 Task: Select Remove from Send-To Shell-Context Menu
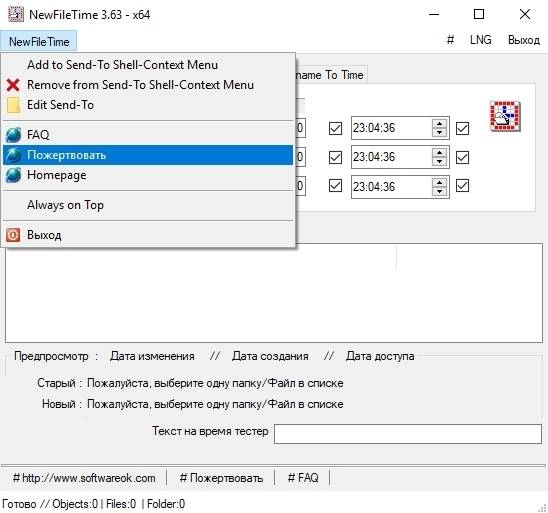point(148,85)
